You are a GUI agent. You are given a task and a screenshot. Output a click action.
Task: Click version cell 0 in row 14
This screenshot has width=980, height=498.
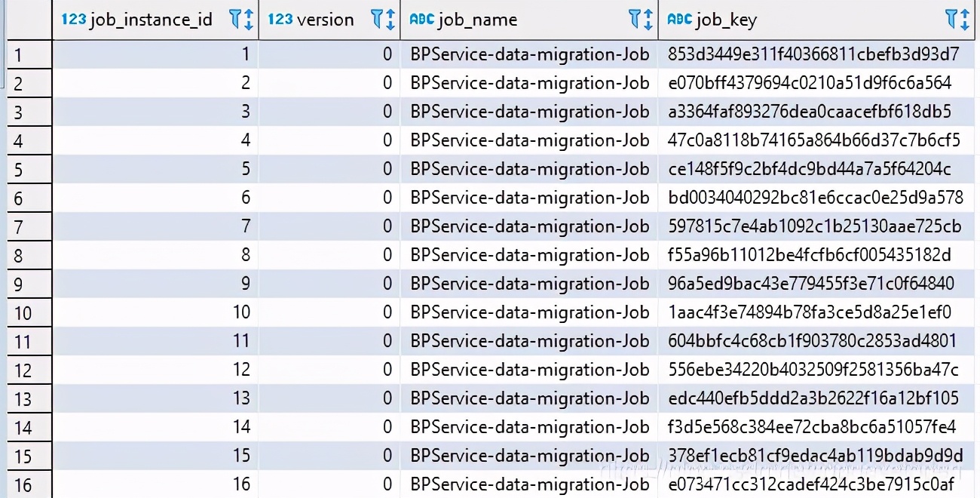[x=329, y=427]
